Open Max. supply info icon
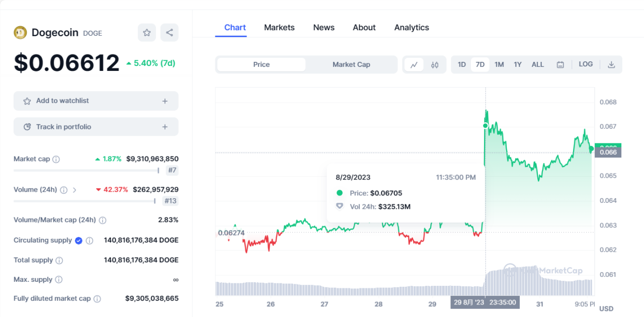 [x=59, y=280]
